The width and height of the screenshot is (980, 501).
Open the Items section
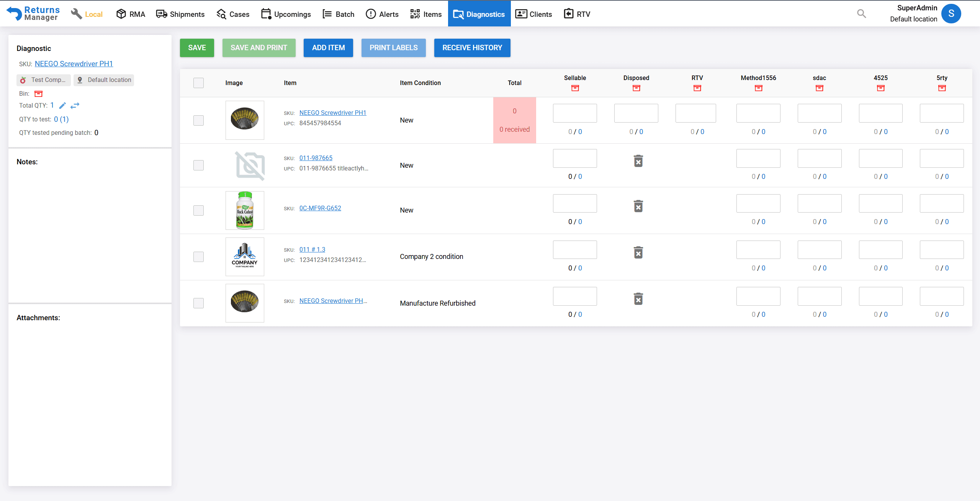[x=426, y=14]
